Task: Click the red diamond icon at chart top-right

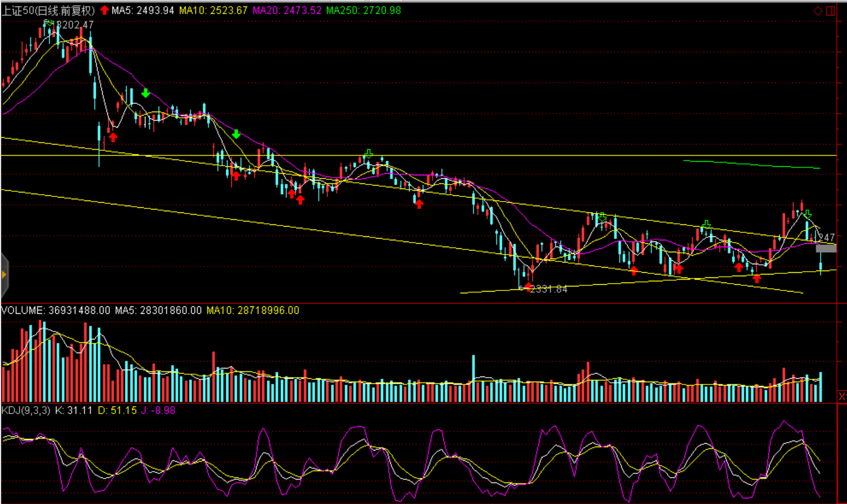Action: (818, 11)
